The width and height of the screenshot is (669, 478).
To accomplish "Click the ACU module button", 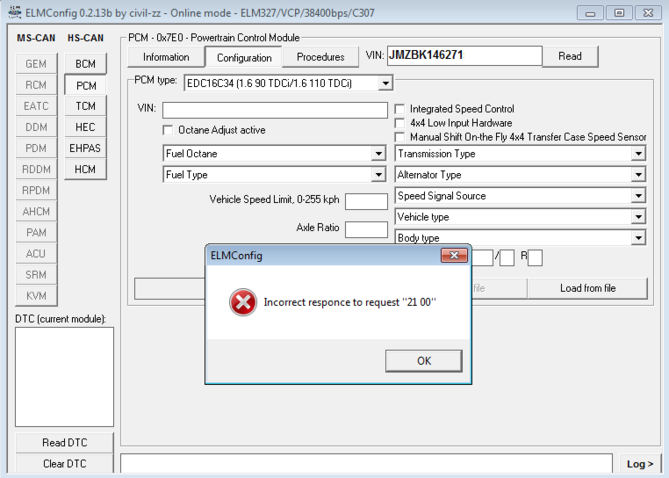I will pyautogui.click(x=36, y=254).
